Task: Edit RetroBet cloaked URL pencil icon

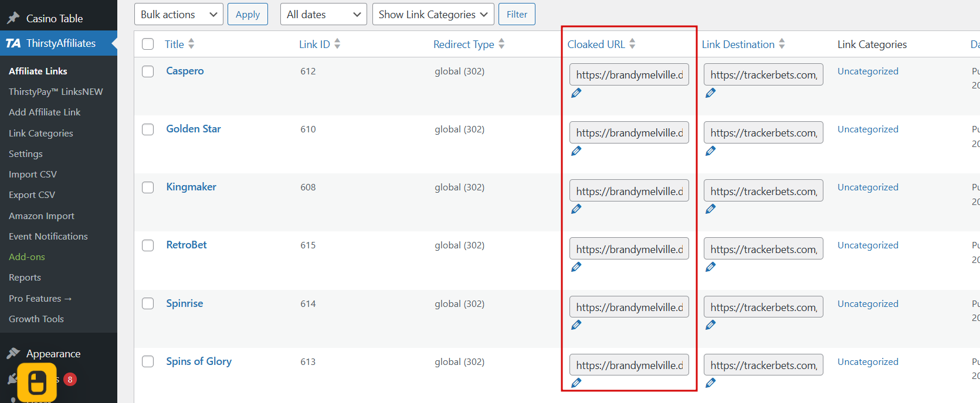Action: 577,267
